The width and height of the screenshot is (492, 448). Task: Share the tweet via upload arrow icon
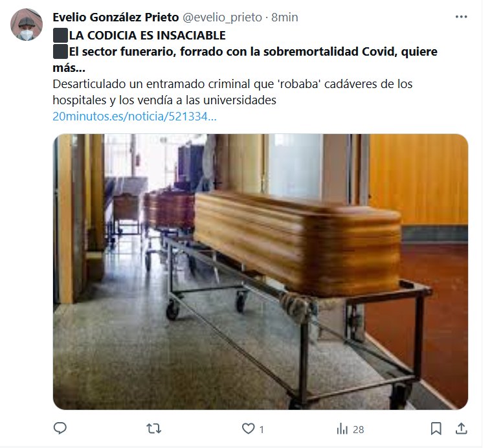point(461,428)
